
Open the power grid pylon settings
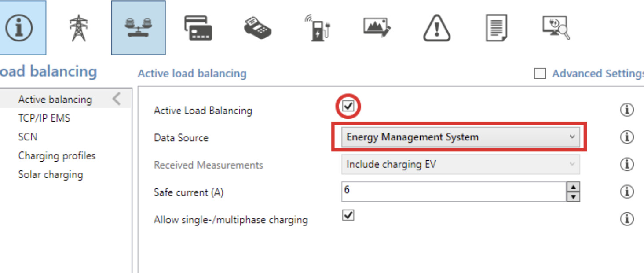click(x=79, y=28)
